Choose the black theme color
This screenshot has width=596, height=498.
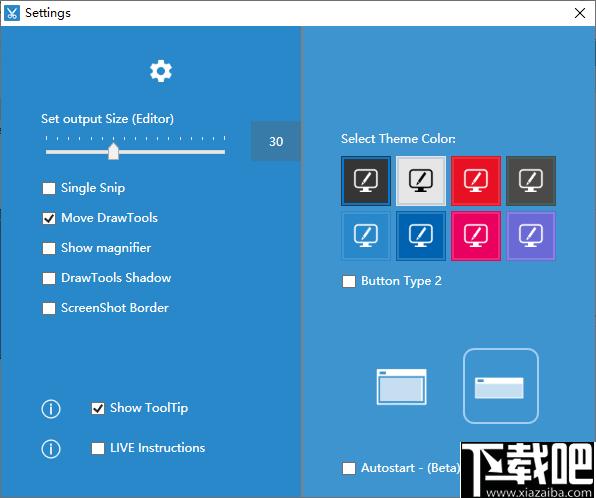click(x=366, y=181)
